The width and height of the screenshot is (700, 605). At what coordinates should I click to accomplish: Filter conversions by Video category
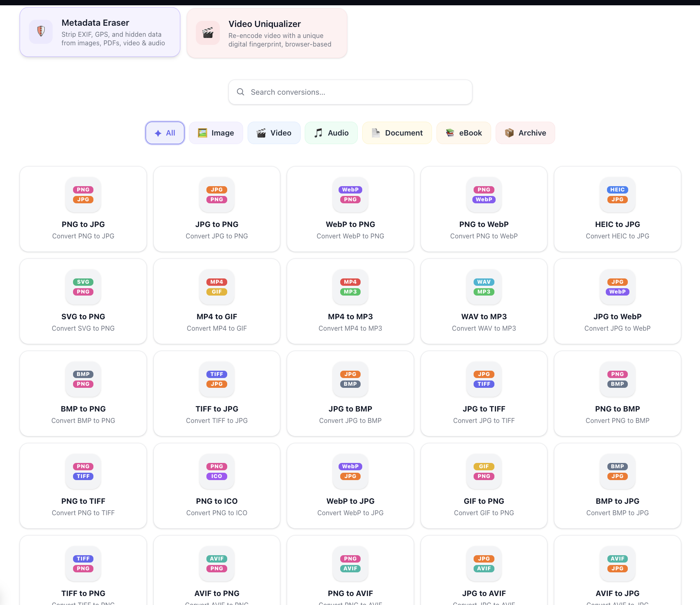click(274, 133)
